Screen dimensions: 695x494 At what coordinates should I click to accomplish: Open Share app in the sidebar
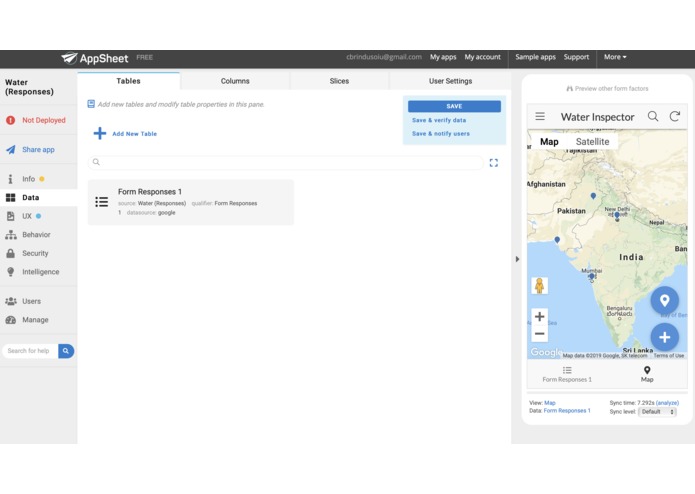click(30, 150)
